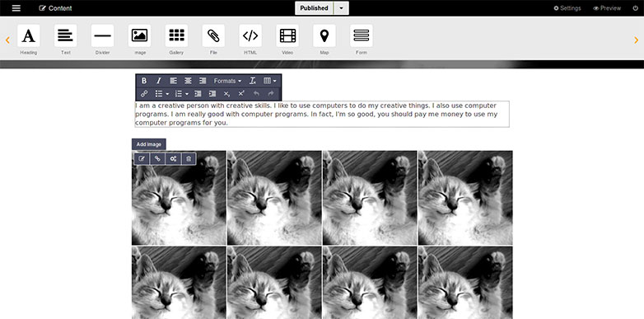Click the undo arrow
The image size is (644, 319).
256,94
